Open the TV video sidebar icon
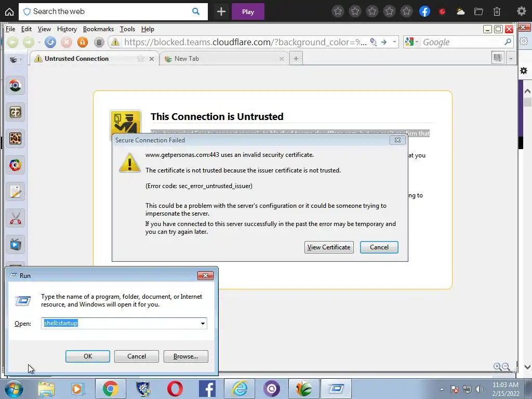532x399 pixels. [x=15, y=244]
